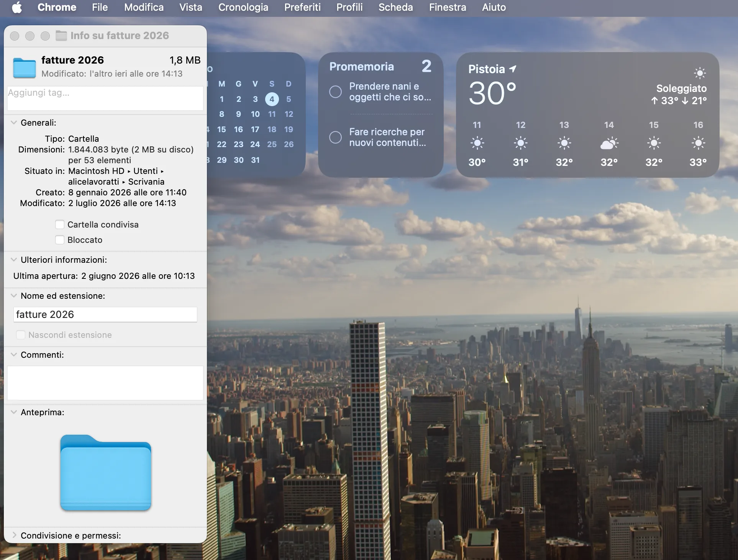Click the sun icon for hour 12
738x560 pixels.
coord(520,143)
